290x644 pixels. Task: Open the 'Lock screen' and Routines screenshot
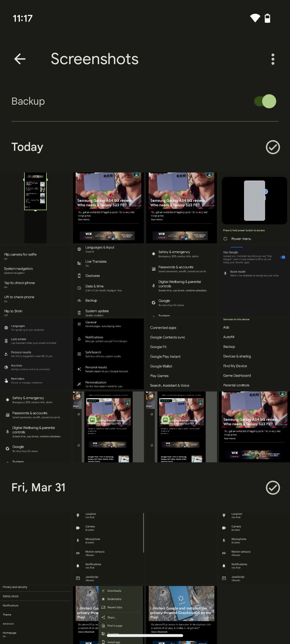point(35,354)
